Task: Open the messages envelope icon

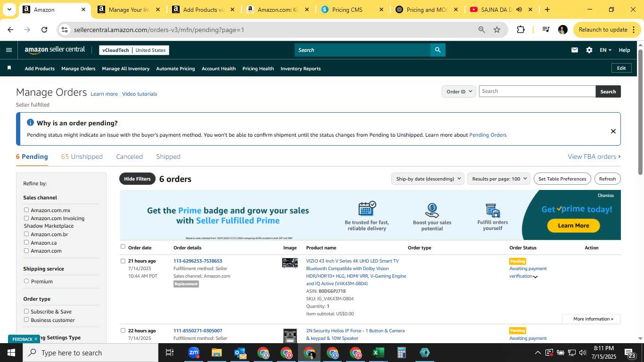Action: tap(574, 50)
